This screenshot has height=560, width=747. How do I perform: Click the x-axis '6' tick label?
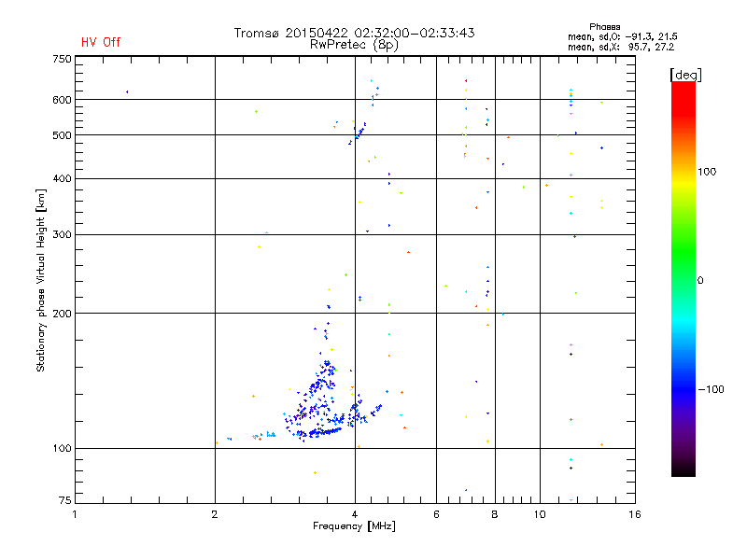[436, 514]
